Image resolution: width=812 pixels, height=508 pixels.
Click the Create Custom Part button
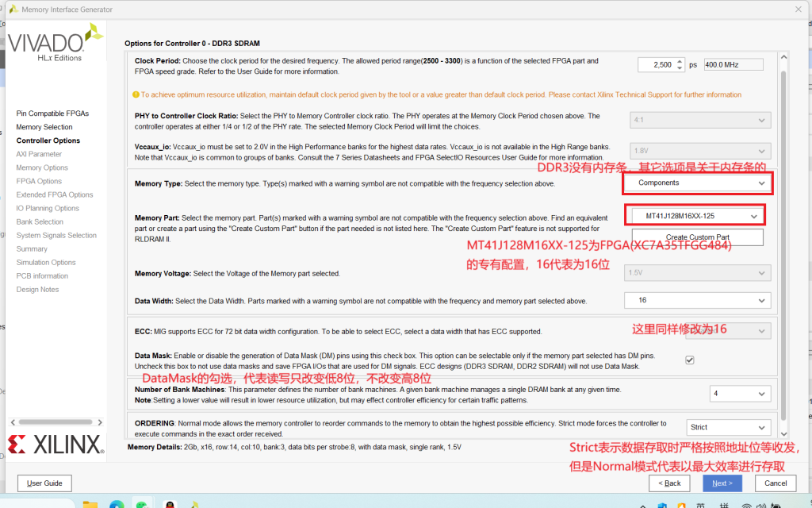point(698,237)
